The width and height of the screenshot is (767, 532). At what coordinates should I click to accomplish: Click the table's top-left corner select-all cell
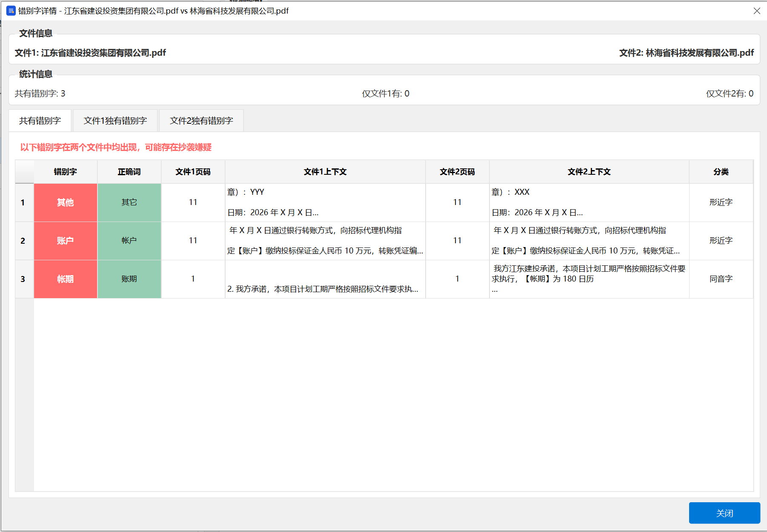point(24,172)
